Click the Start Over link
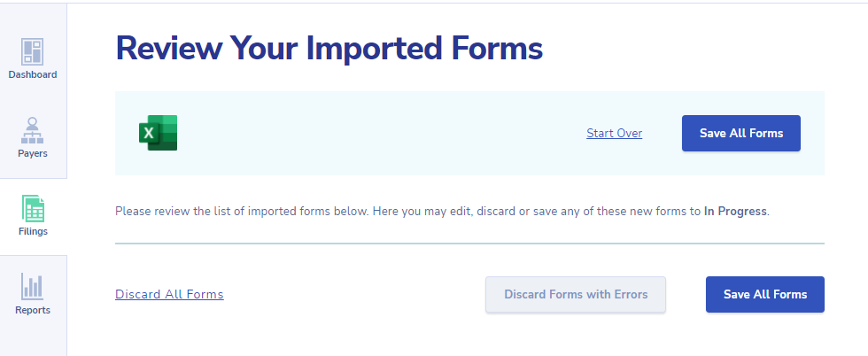The height and width of the screenshot is (356, 868). tap(615, 134)
